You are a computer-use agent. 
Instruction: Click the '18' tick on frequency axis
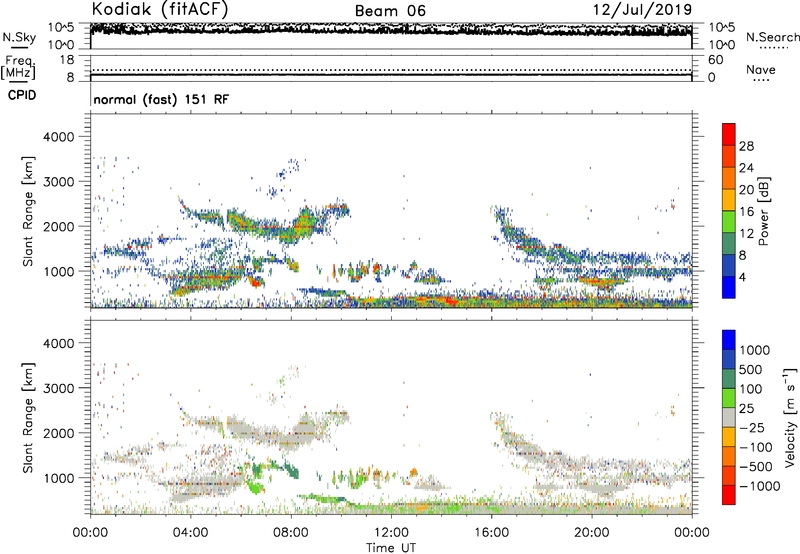pos(67,60)
